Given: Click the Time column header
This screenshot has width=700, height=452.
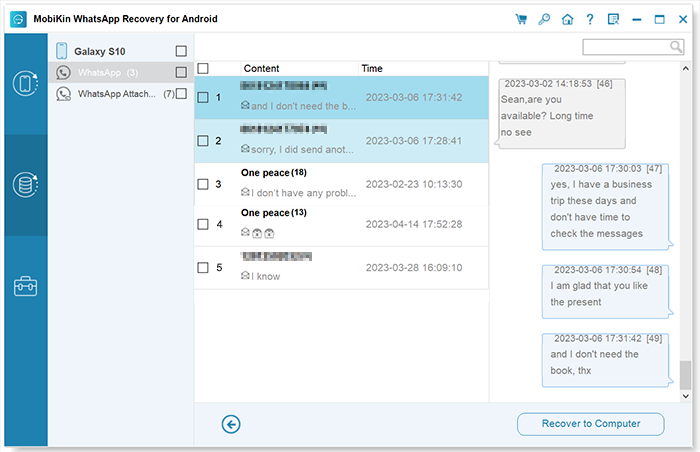Looking at the screenshot, I should coord(372,68).
